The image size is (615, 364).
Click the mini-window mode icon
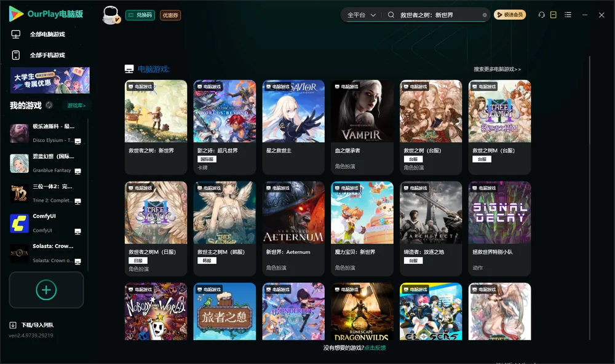pyautogui.click(x=553, y=15)
